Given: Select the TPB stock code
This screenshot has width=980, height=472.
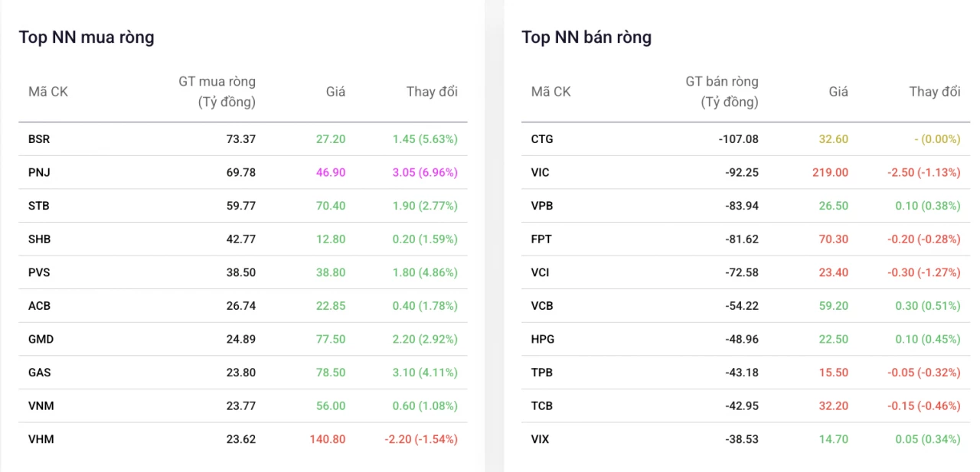Looking at the screenshot, I should pos(542,372).
